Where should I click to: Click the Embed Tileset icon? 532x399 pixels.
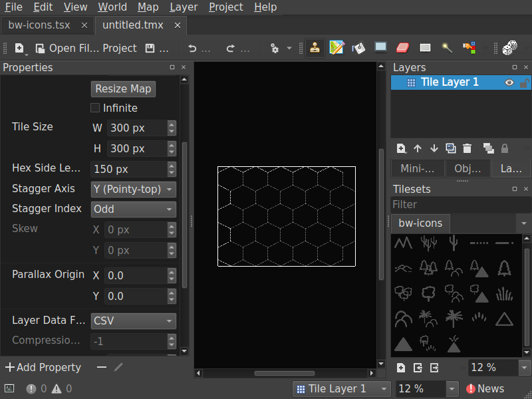418,368
